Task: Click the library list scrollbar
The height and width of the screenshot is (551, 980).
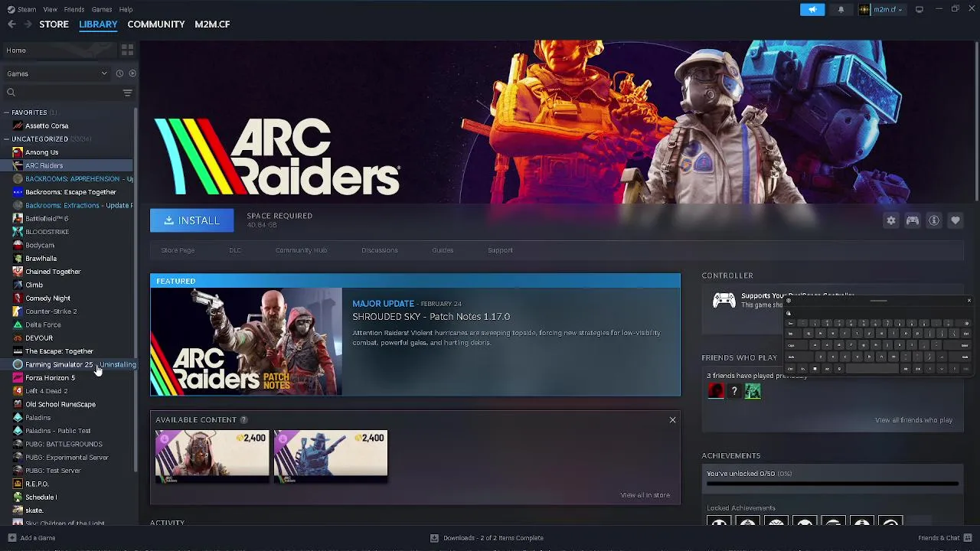Action: (136, 291)
